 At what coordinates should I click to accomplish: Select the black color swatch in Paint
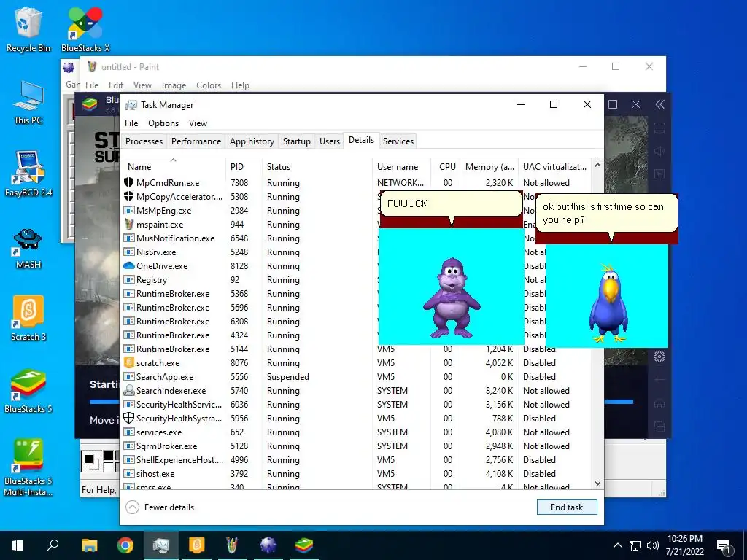coord(108,456)
